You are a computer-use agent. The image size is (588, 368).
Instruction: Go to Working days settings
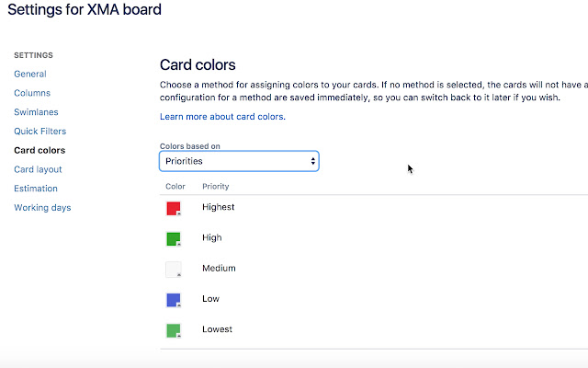click(x=42, y=208)
